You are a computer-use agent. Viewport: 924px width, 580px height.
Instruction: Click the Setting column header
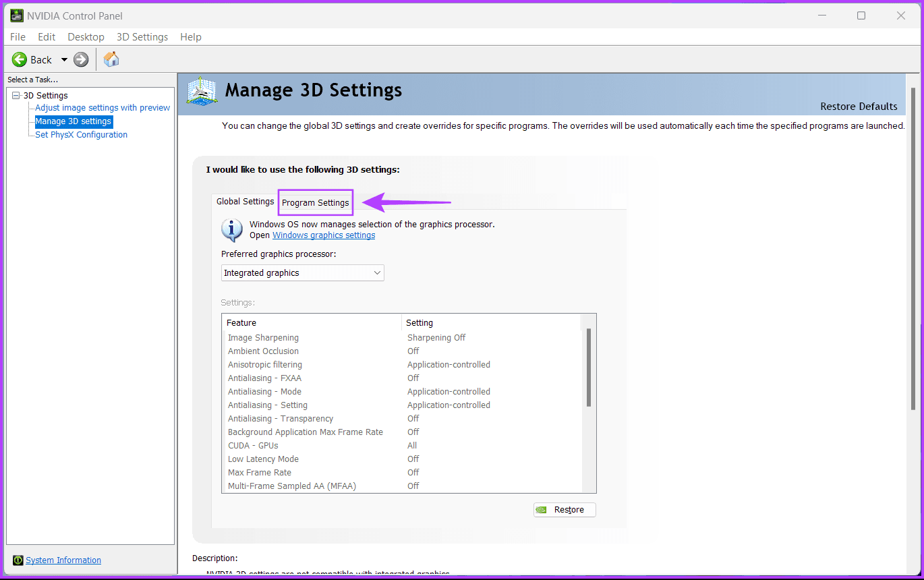tap(491, 322)
